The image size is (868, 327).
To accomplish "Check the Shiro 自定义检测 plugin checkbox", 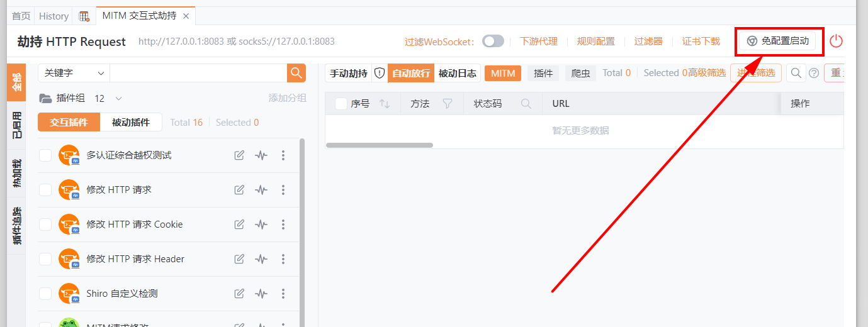I will 45,294.
